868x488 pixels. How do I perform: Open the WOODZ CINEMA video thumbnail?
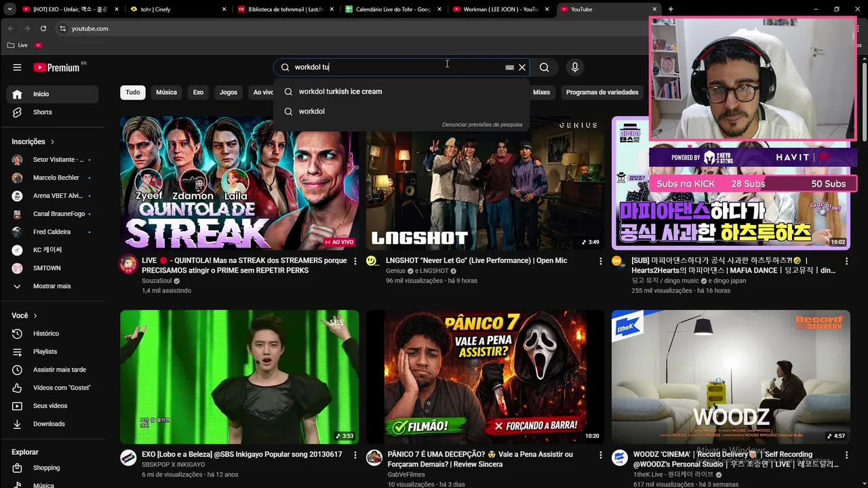tap(731, 377)
